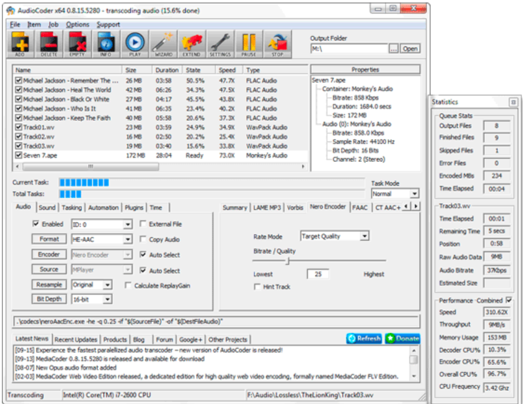
Task: Open the Settings wrench icon
Action: [220, 45]
